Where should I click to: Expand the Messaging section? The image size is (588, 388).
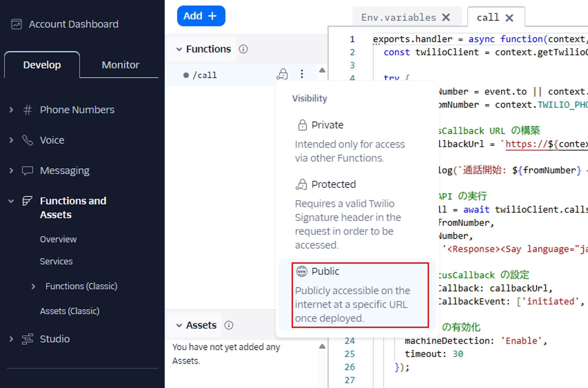(x=11, y=171)
